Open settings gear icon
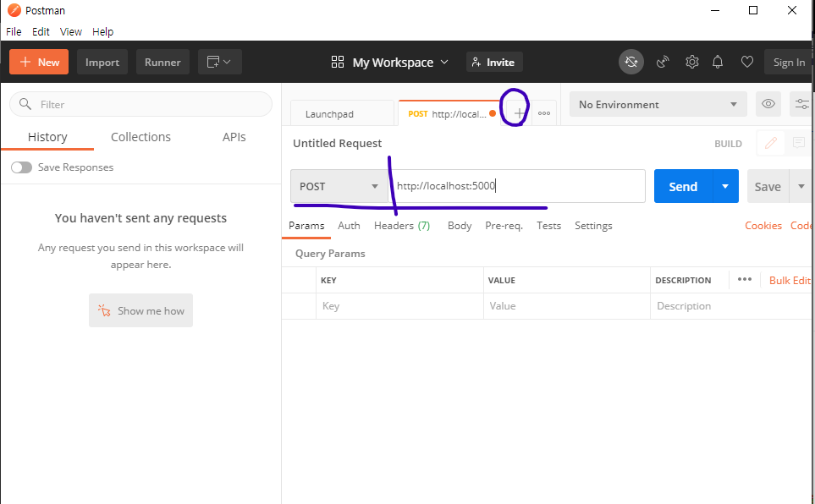The height and width of the screenshot is (504, 815). point(691,63)
